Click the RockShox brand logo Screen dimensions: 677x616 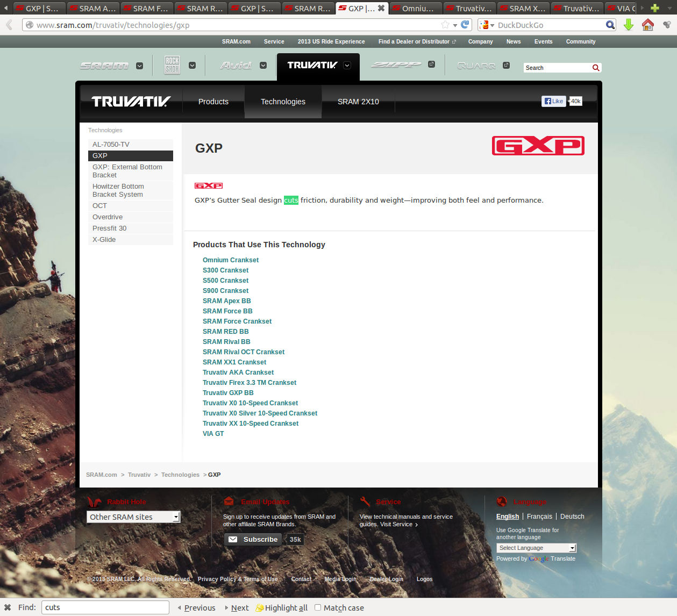pyautogui.click(x=172, y=65)
